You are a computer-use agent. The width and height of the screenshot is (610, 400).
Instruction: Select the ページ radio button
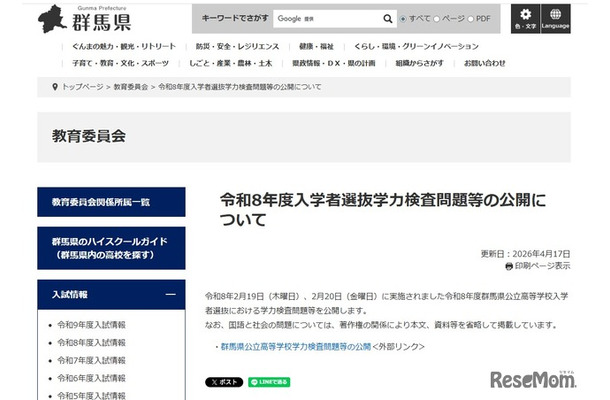pos(436,19)
